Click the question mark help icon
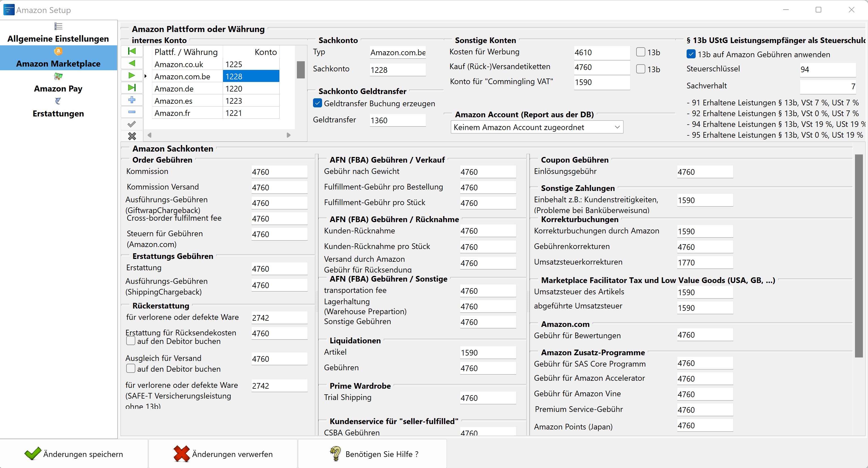Image resolution: width=868 pixels, height=468 pixels. click(335, 454)
